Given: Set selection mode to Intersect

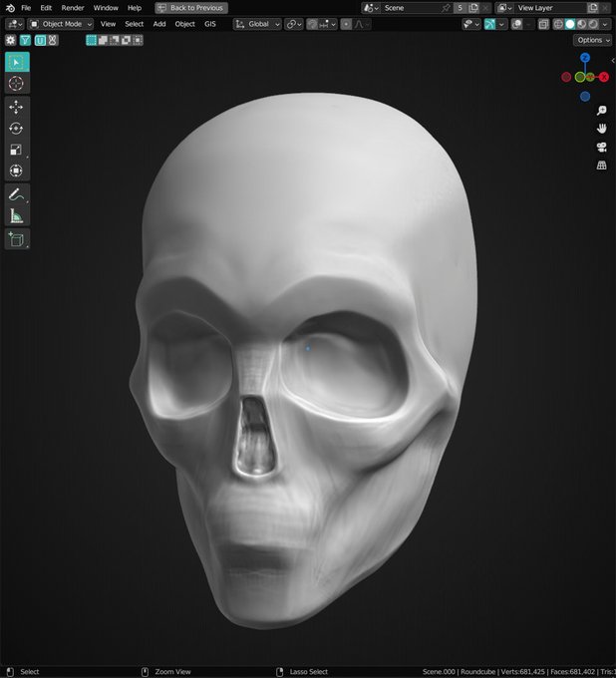Looking at the screenshot, I should tap(138, 40).
